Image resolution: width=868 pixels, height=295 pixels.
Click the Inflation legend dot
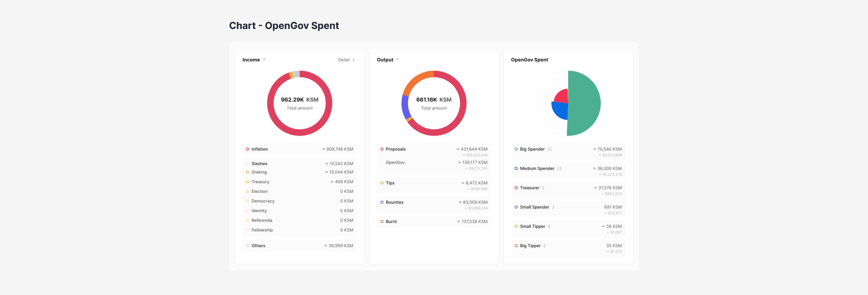pyautogui.click(x=248, y=149)
